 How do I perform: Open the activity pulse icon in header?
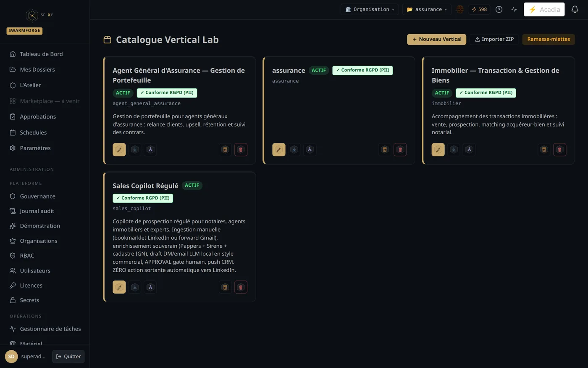click(514, 9)
